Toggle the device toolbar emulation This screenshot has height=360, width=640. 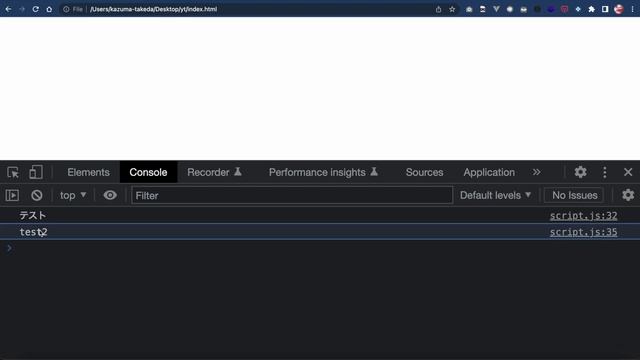pyautogui.click(x=36, y=172)
